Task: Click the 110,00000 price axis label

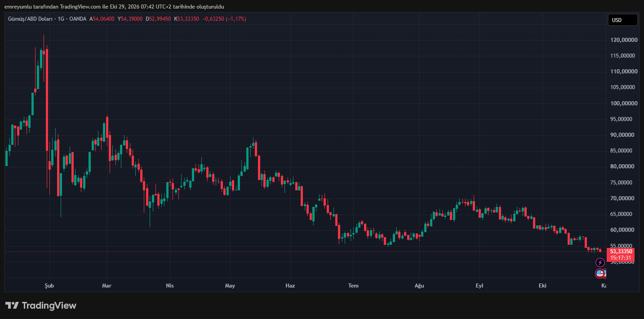Action: pos(624,72)
